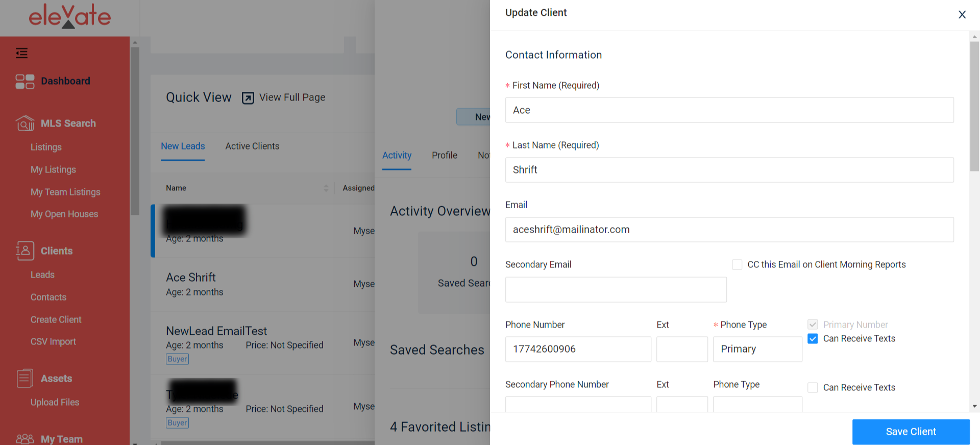This screenshot has width=980, height=445.
Task: Sort leads by the Name column arrows
Action: click(326, 188)
